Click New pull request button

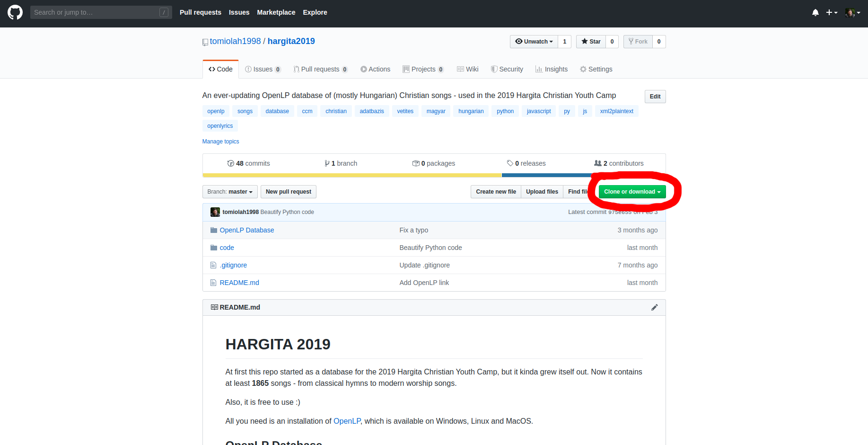[x=289, y=192]
